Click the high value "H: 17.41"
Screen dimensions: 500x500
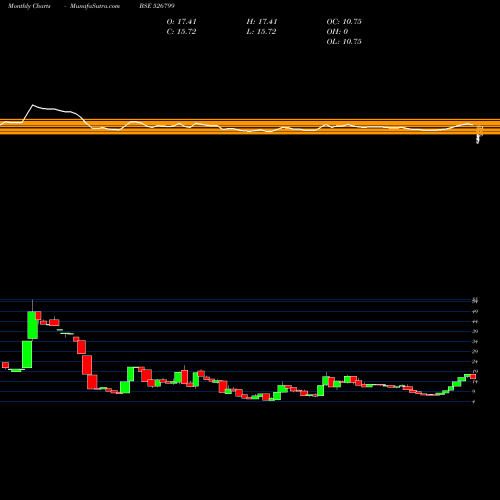tap(262, 22)
